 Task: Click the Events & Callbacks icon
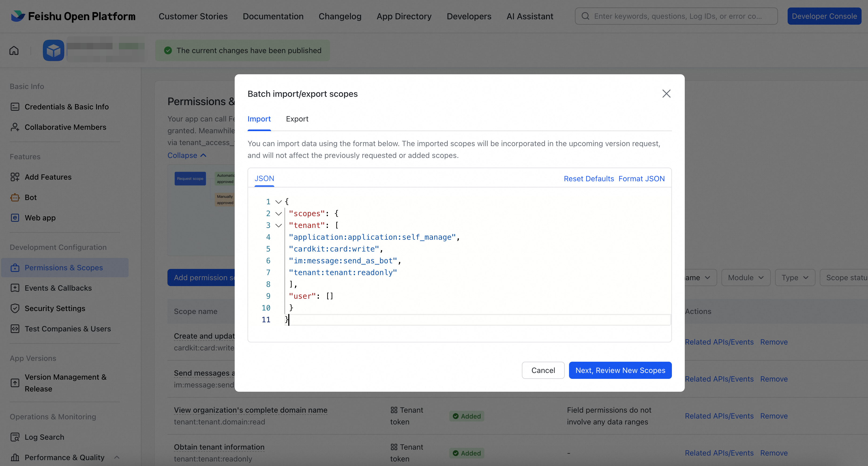point(15,288)
